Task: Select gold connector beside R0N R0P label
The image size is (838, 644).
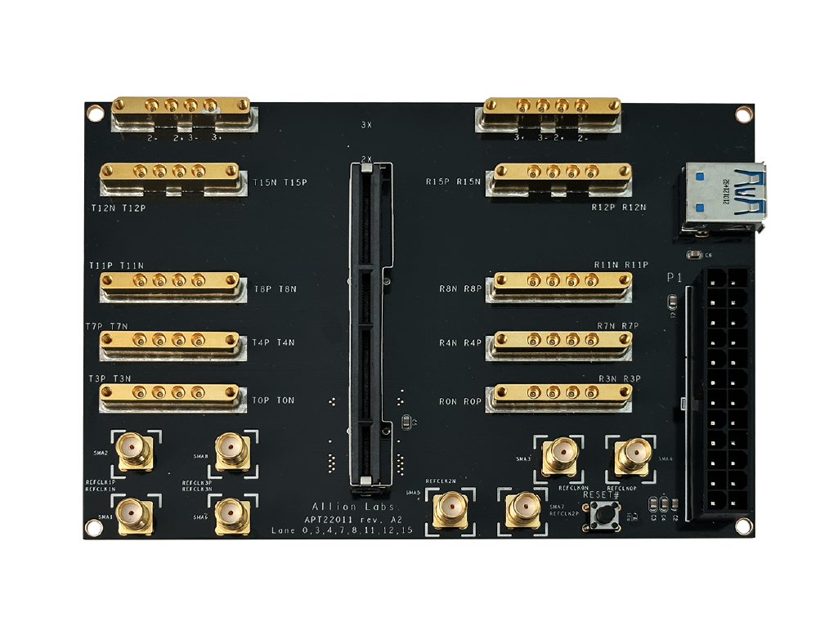Action: (560, 397)
